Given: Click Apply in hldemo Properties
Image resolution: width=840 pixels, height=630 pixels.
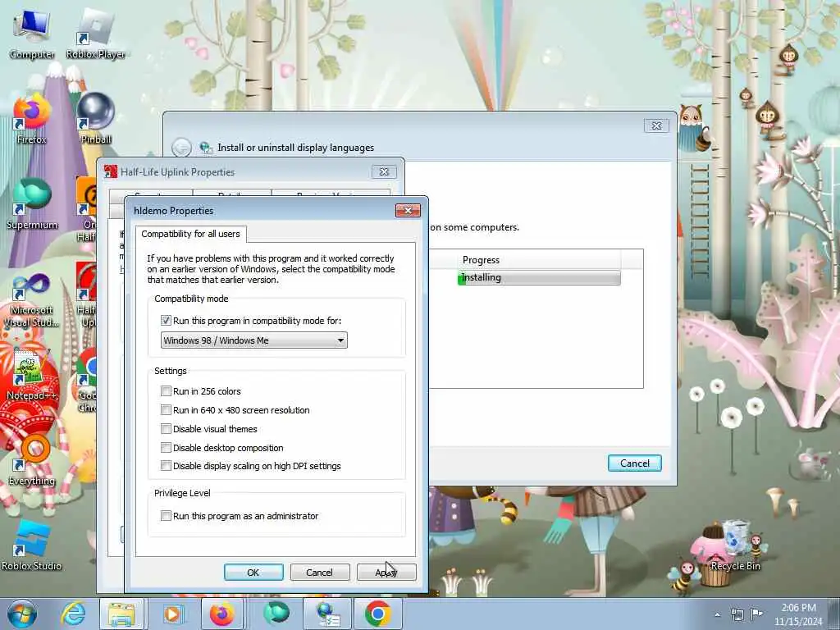Looking at the screenshot, I should (x=386, y=572).
